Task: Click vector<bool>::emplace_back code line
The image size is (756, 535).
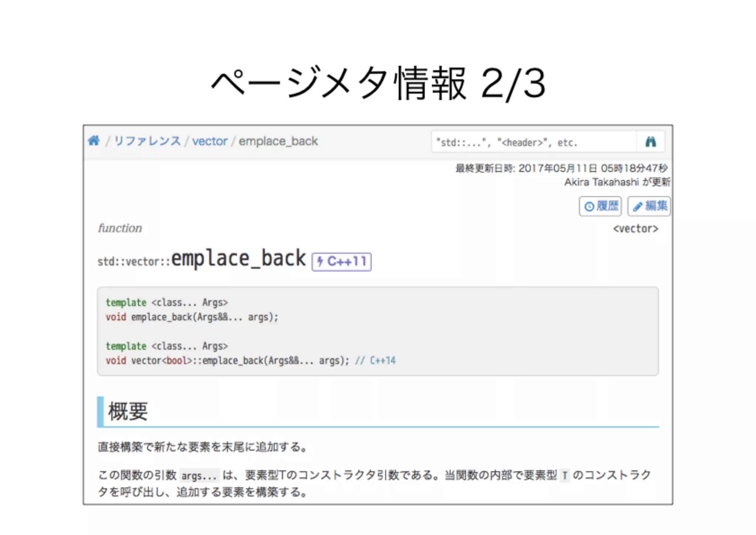Action: point(227,361)
